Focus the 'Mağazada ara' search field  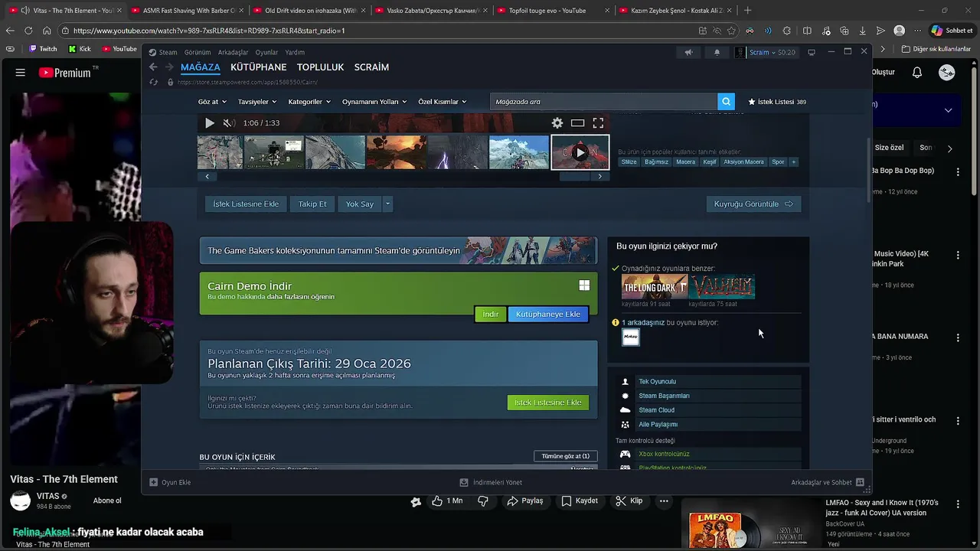click(603, 102)
